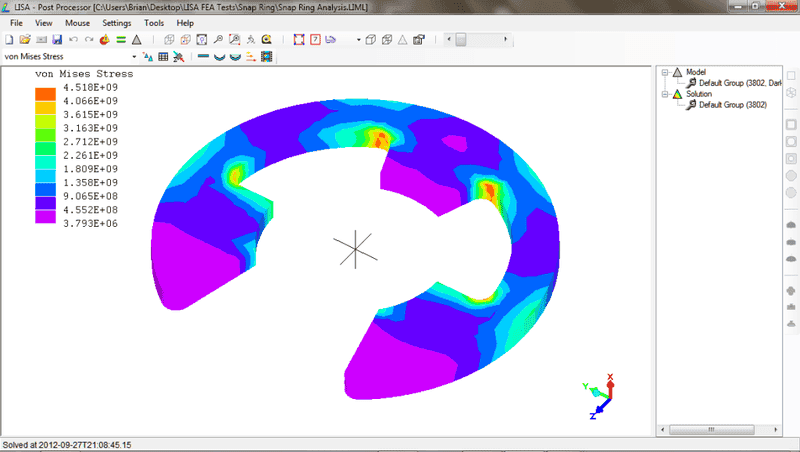Screen dimensions: 800x452
Task: Open the File menu
Action: (16, 23)
